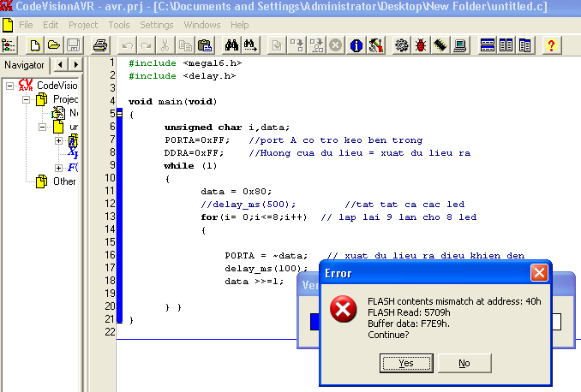Click the Check Syntax toolbar icon
The height and width of the screenshot is (392, 581).
coord(277,45)
